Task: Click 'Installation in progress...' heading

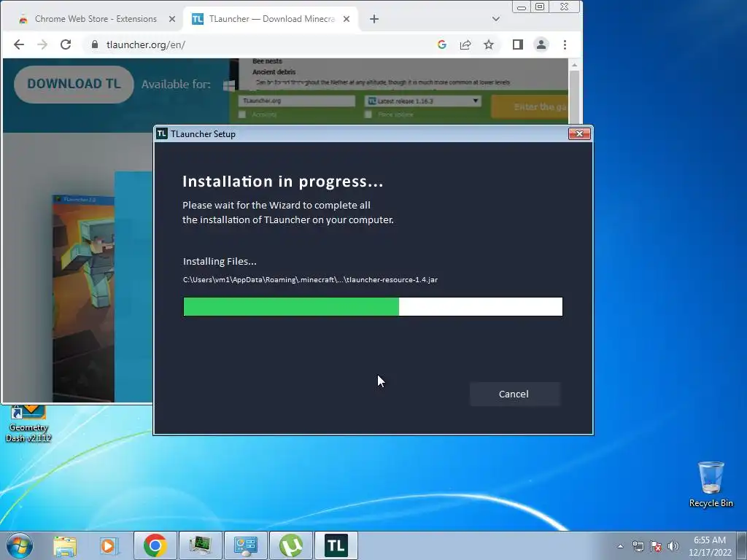Action: pos(283,182)
